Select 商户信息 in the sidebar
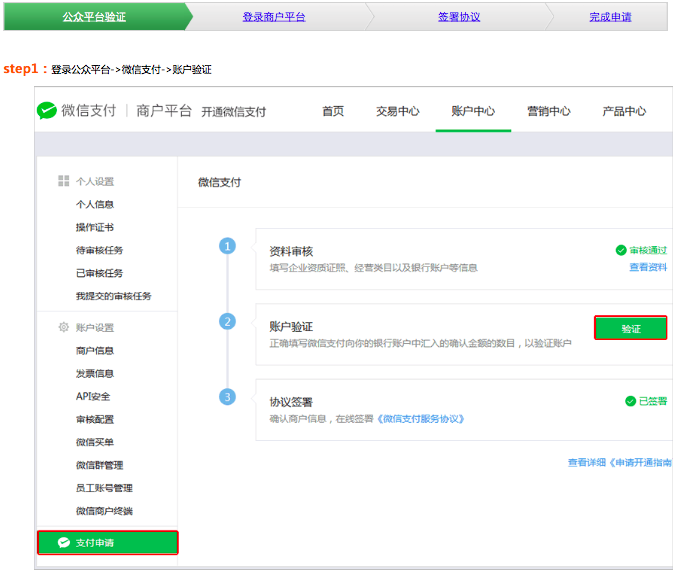 pyautogui.click(x=95, y=350)
